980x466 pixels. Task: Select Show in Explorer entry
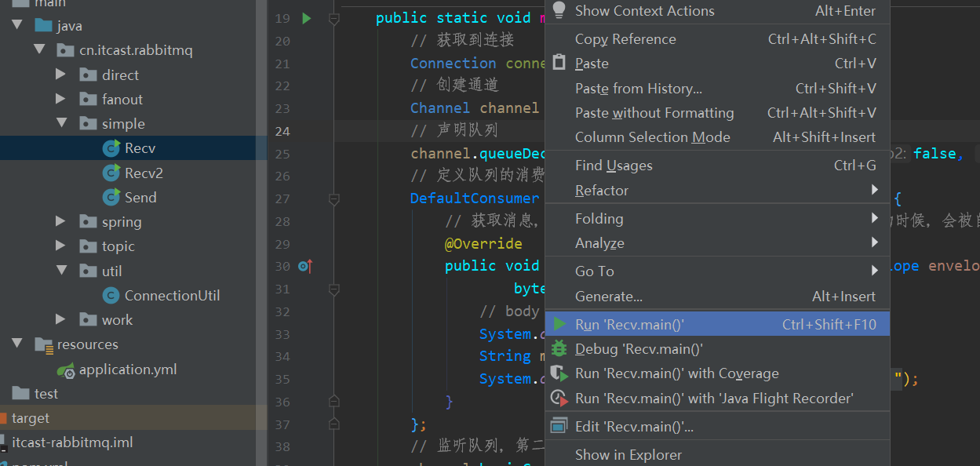coord(717,455)
